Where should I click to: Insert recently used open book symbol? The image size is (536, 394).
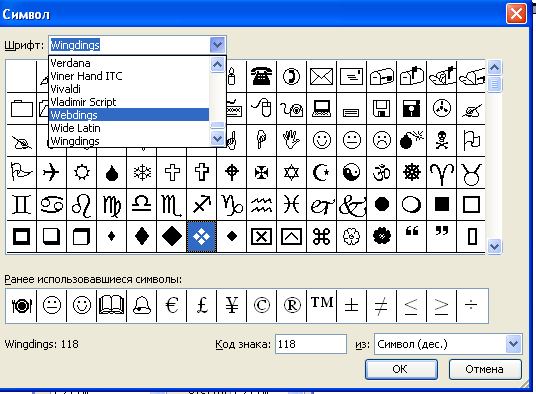pyautogui.click(x=111, y=305)
